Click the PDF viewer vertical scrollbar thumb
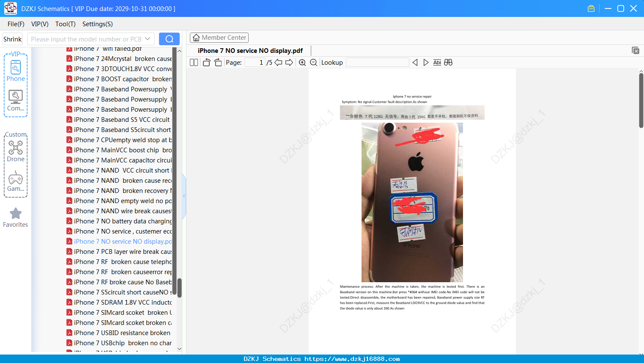This screenshot has width=644, height=363. (x=641, y=100)
